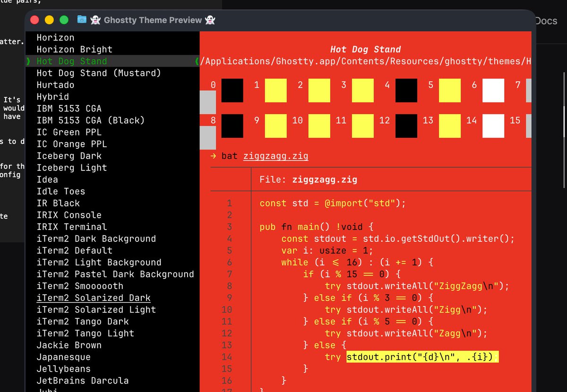
Task: Select the Idle Toes theme
Action: pos(61,191)
